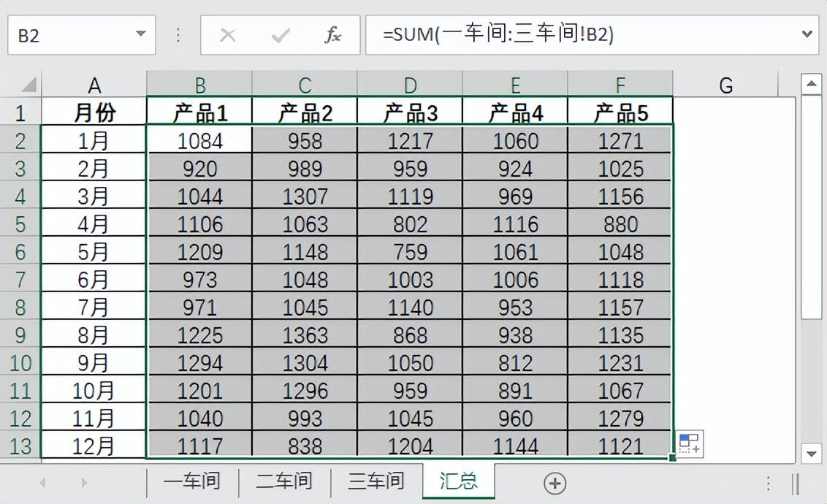This screenshot has width=827, height=504.
Task: Click the confirm checkmark icon in formula bar
Action: click(x=281, y=35)
